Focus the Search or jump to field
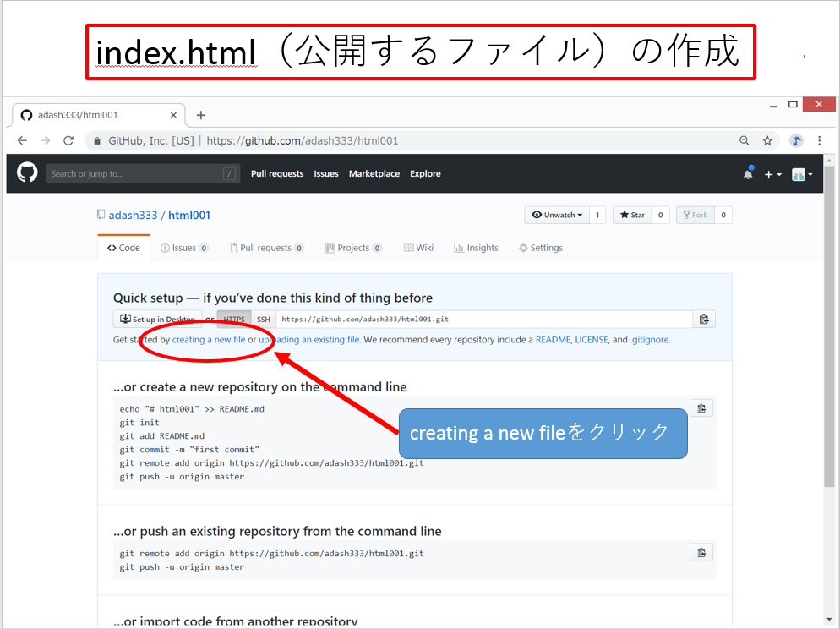Image resolution: width=840 pixels, height=629 pixels. tap(135, 173)
